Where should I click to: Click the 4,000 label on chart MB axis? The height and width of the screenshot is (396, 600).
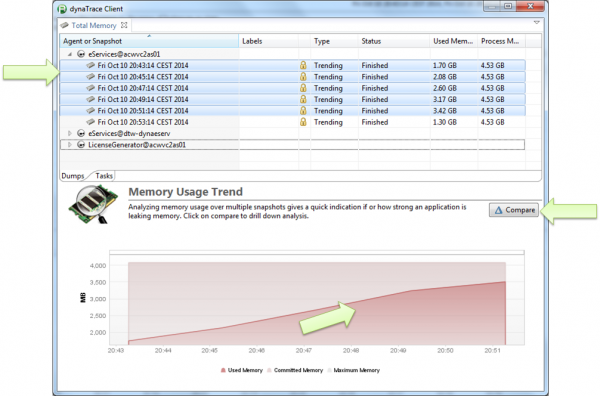point(98,266)
